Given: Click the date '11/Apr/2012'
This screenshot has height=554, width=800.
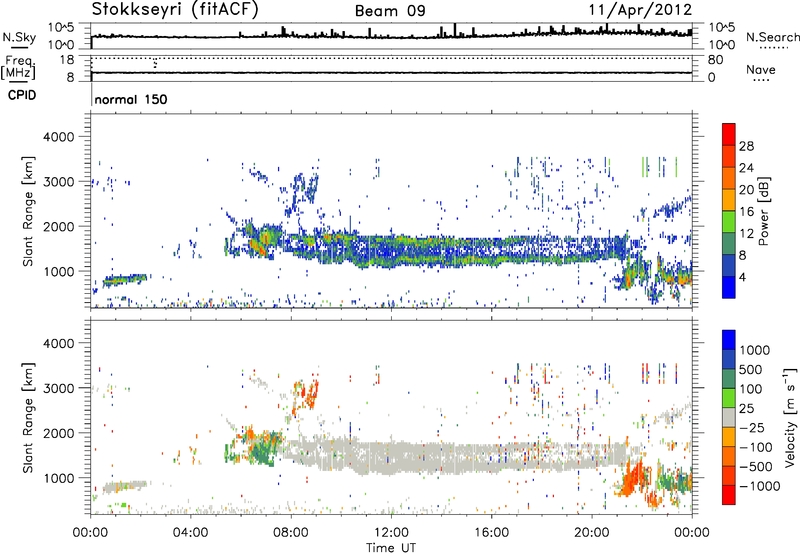Looking at the screenshot, I should [x=640, y=10].
